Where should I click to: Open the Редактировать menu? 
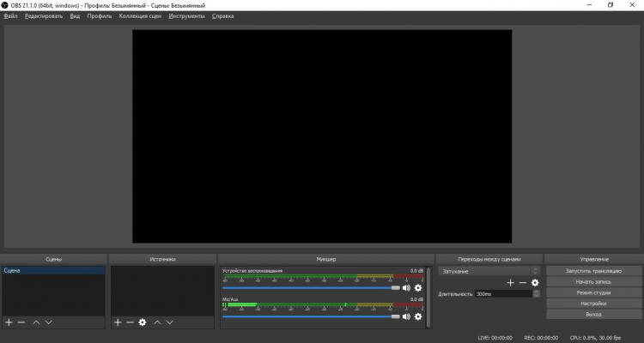pyautogui.click(x=44, y=16)
